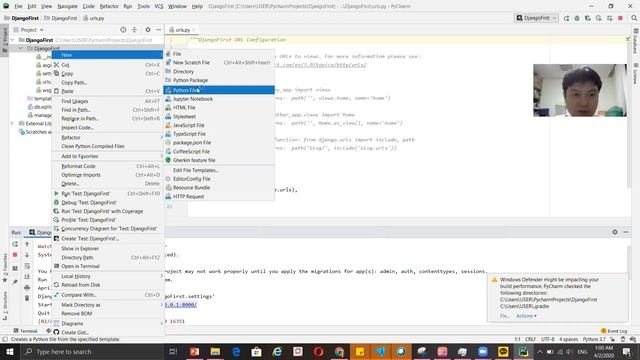Switch to urls.py editor tab
The width and height of the screenshot is (640, 360).
click(182, 30)
